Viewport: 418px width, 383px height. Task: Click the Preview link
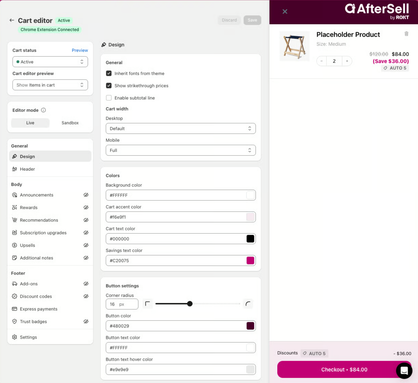(x=80, y=50)
